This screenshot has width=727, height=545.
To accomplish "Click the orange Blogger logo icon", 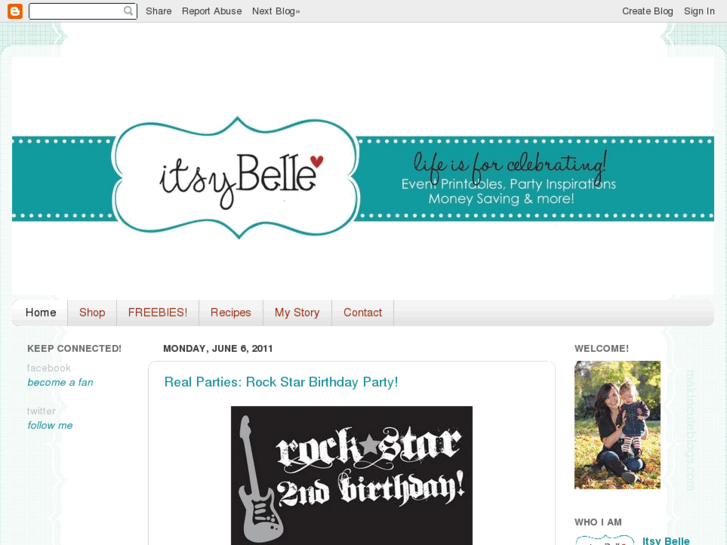I will click(15, 11).
